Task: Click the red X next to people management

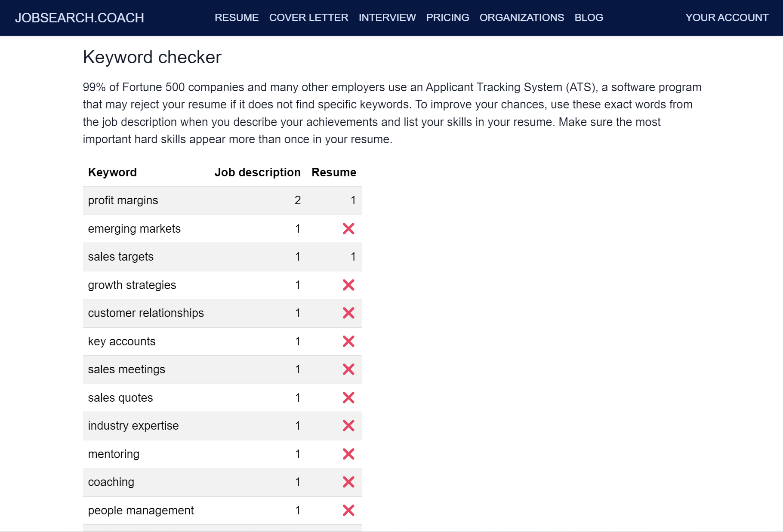Action: click(x=348, y=510)
